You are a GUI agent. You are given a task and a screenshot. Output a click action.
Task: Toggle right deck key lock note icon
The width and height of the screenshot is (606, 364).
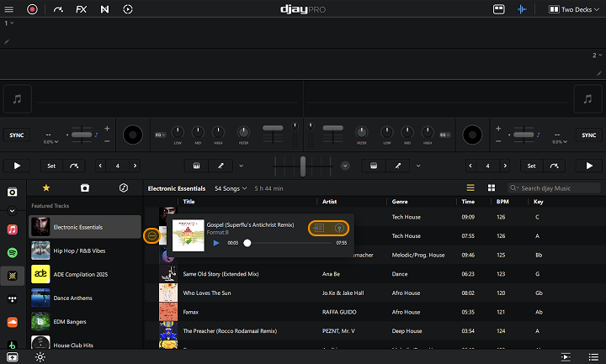(538, 135)
